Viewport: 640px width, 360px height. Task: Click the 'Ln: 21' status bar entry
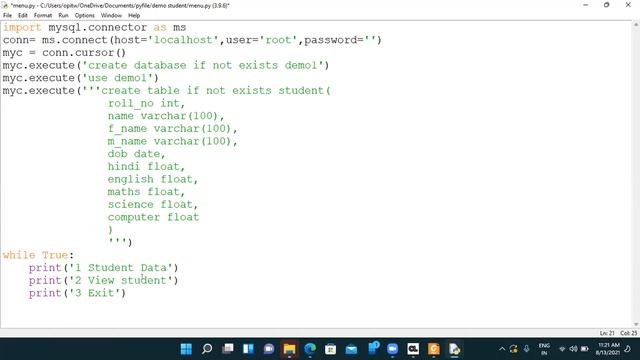click(607, 333)
